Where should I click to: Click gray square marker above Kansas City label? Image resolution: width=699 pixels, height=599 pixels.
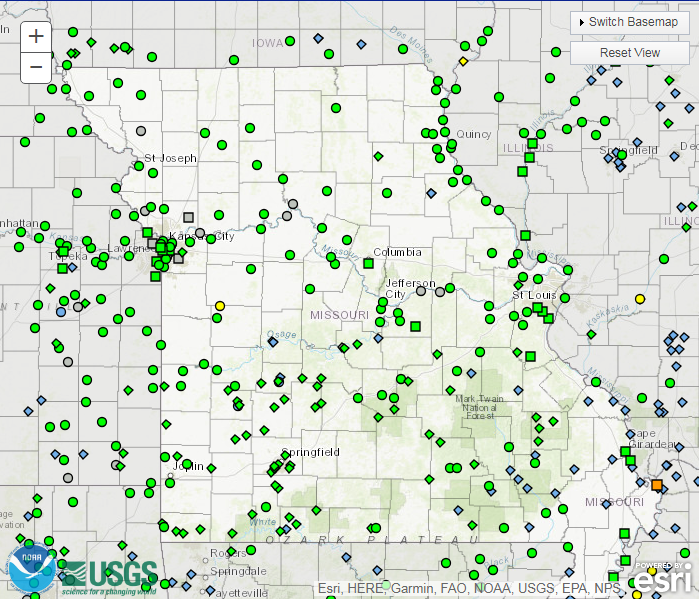click(188, 217)
